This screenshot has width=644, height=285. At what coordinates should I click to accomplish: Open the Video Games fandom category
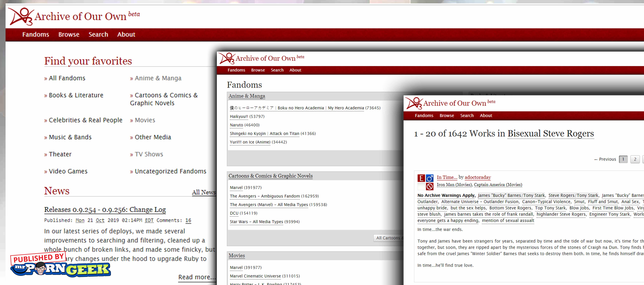[68, 171]
